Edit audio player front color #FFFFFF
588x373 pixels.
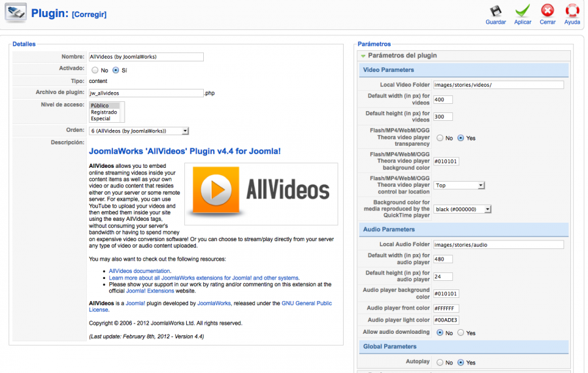pyautogui.click(x=446, y=308)
